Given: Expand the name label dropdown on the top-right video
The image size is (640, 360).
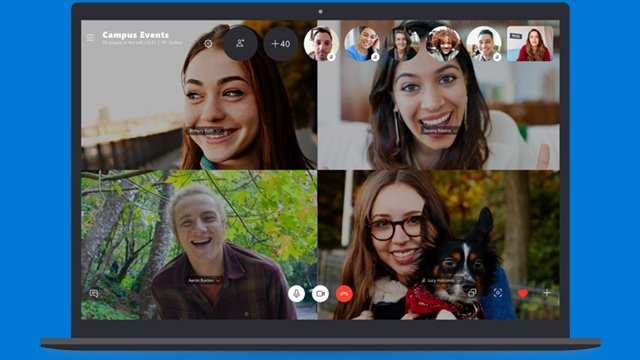Looking at the screenshot, I should click(x=455, y=131).
